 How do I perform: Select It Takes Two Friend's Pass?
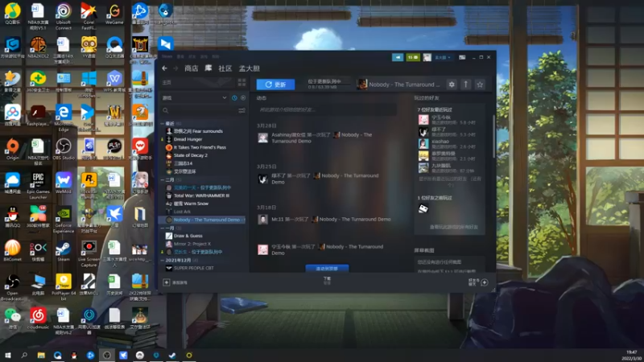(x=200, y=147)
